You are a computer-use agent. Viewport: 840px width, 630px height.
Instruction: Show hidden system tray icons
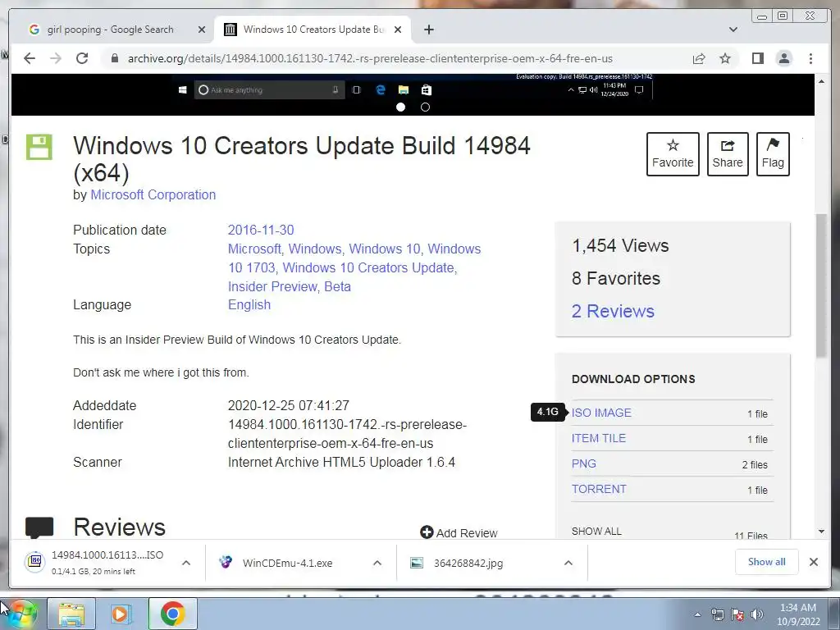[697, 614]
